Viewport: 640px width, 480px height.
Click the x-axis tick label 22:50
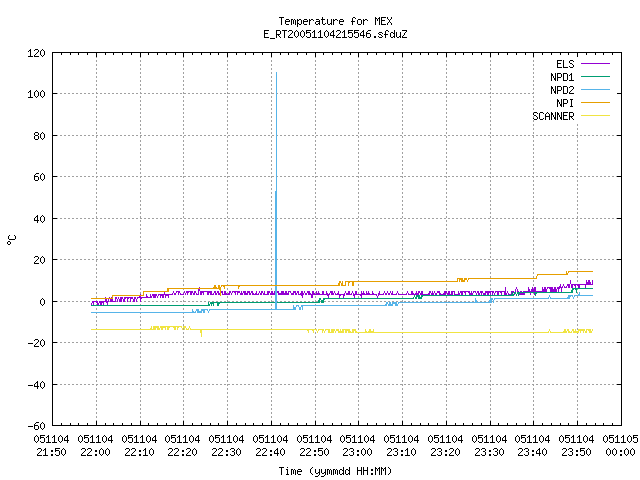point(314,452)
